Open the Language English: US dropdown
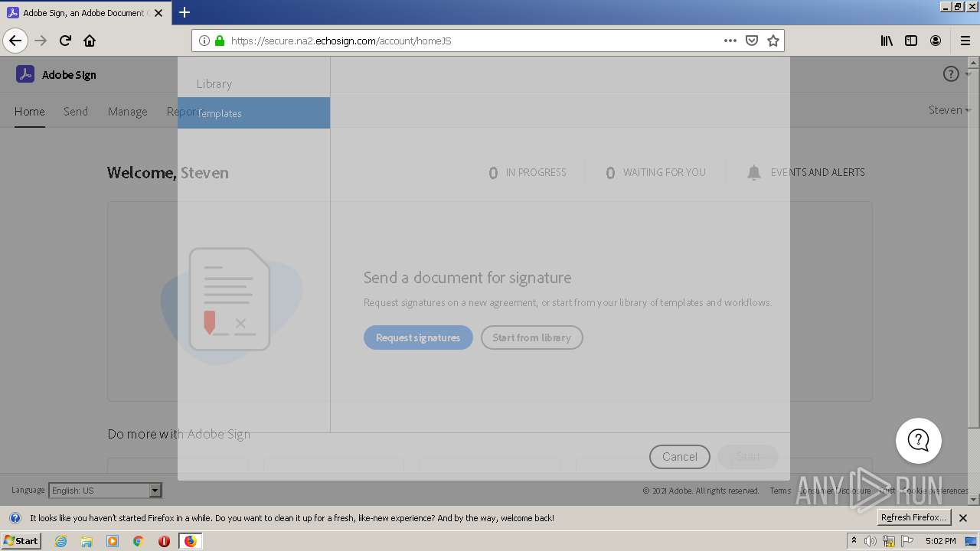The image size is (980, 551). [105, 491]
